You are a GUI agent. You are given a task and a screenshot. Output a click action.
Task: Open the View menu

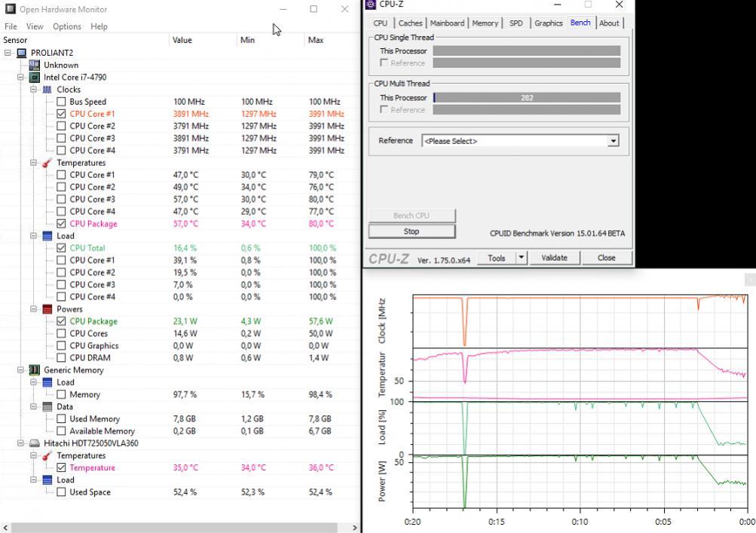pos(35,26)
